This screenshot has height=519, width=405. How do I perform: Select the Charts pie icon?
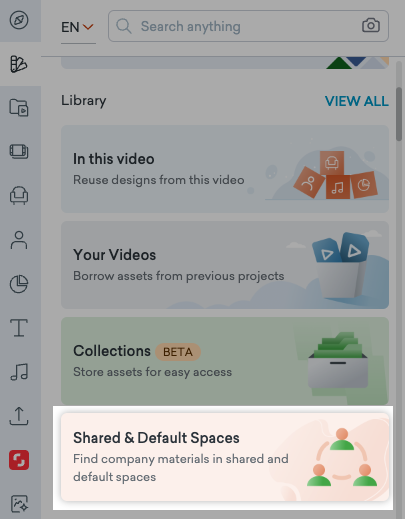[x=19, y=284]
